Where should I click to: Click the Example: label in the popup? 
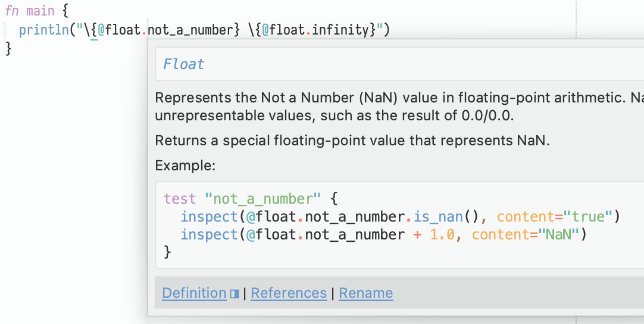pos(185,166)
